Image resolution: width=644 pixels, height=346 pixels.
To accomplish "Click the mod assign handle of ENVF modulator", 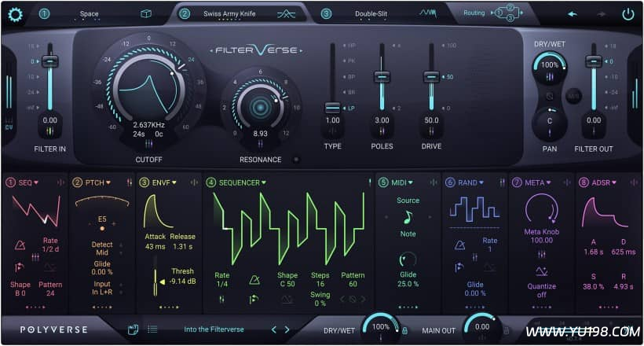I will pyautogui.click(x=194, y=182).
